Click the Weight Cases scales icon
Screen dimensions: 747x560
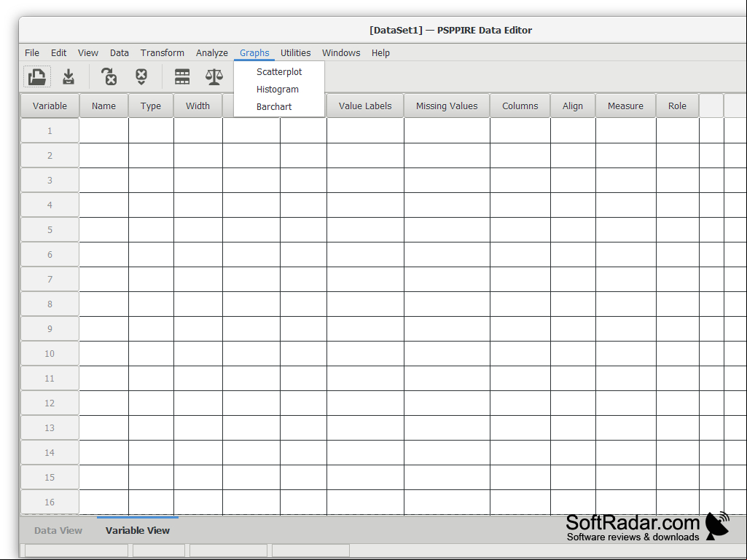pos(214,76)
